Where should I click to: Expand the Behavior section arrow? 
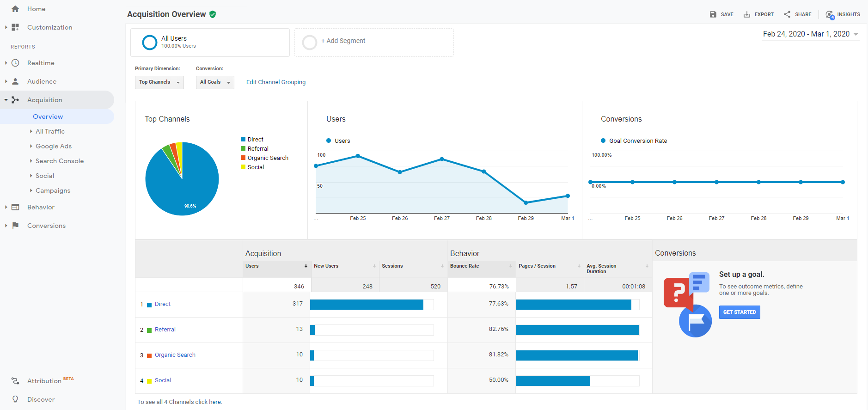click(x=6, y=207)
